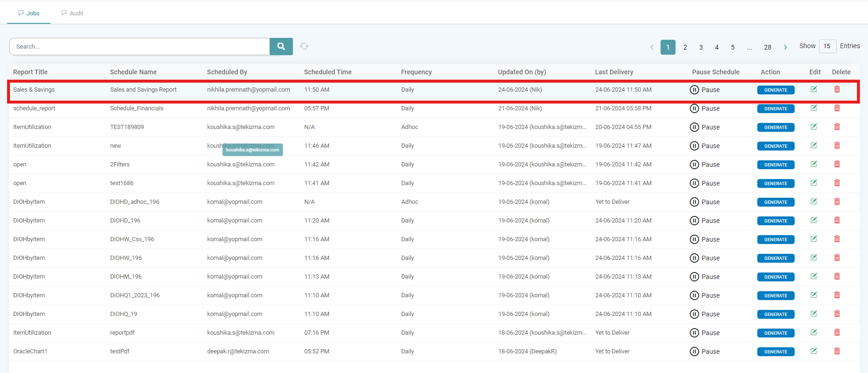Go to previous page with left chevron
The width and height of the screenshot is (868, 373).
pos(652,47)
